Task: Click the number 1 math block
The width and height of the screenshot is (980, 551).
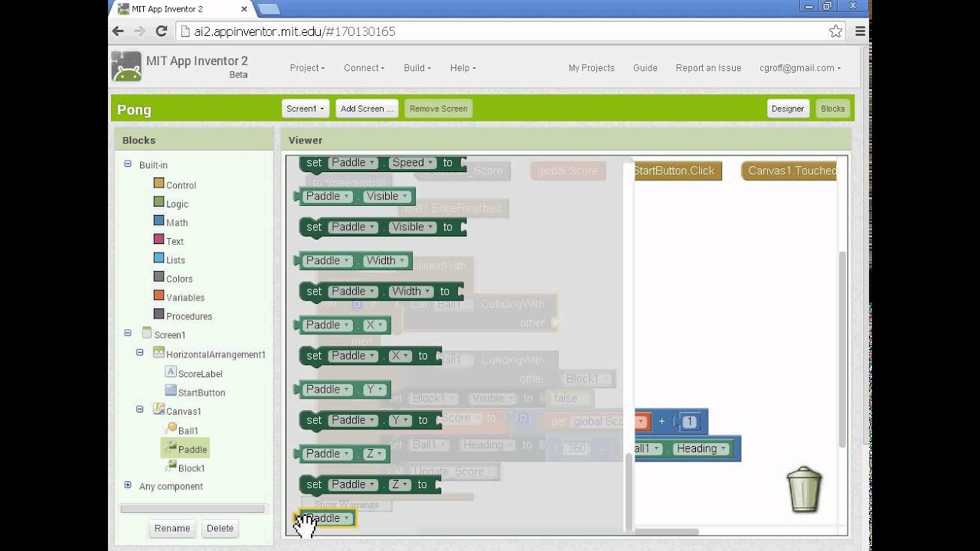Action: 689,422
